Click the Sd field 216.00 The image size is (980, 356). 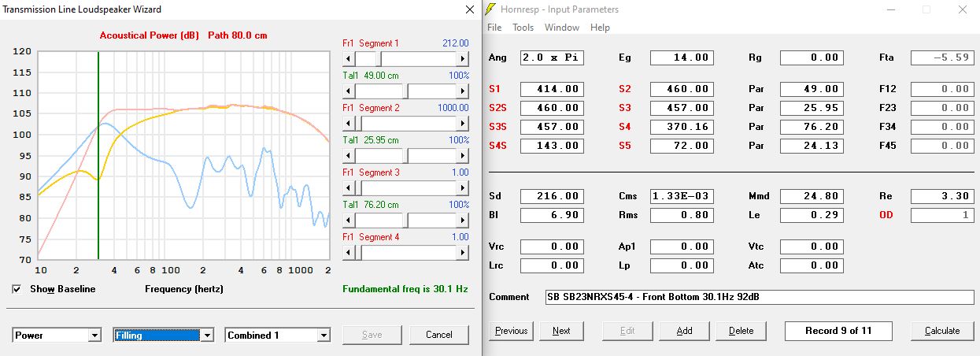(x=552, y=196)
